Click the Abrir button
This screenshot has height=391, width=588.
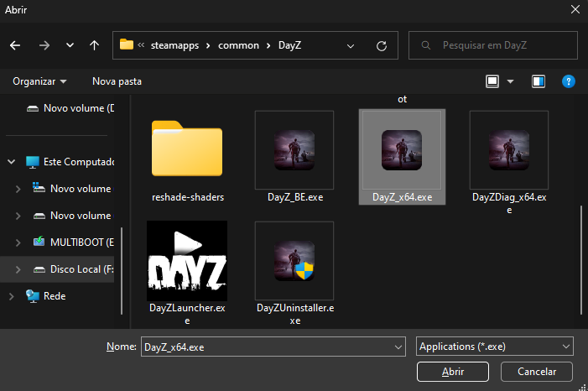pyautogui.click(x=453, y=372)
